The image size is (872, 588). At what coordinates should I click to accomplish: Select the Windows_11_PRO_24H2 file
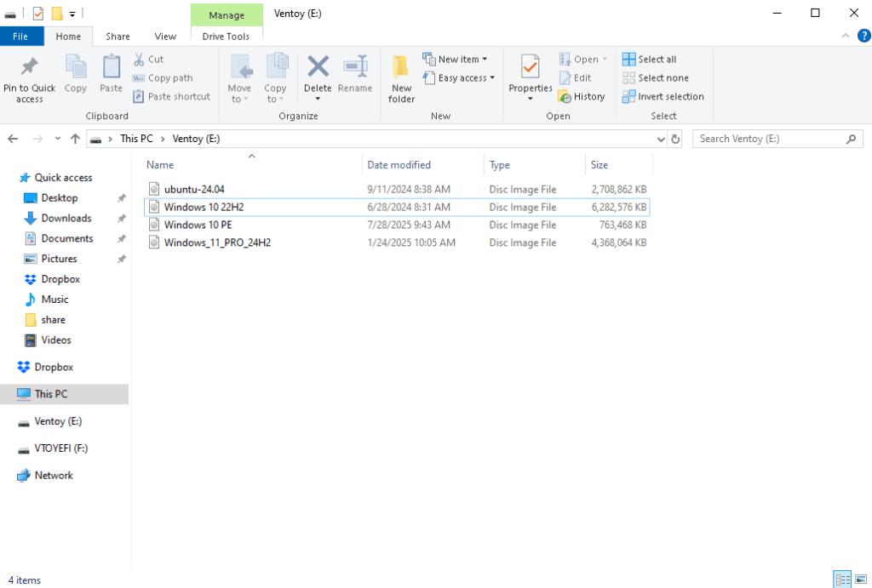click(x=397, y=243)
